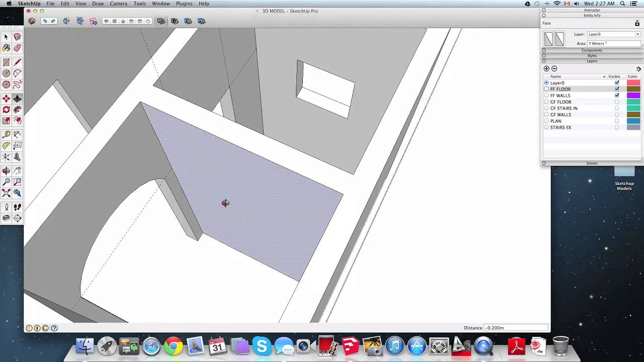Open the Window menu
The width and height of the screenshot is (644, 362).
pyautogui.click(x=160, y=4)
